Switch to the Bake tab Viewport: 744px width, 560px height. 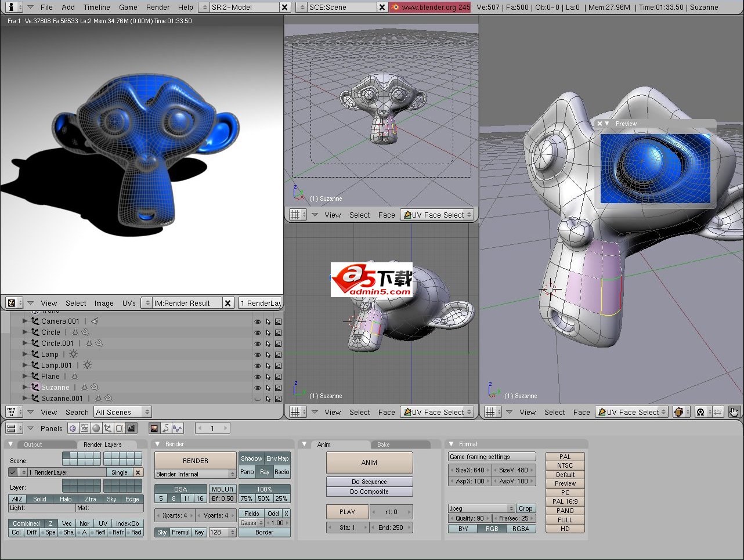tap(383, 444)
